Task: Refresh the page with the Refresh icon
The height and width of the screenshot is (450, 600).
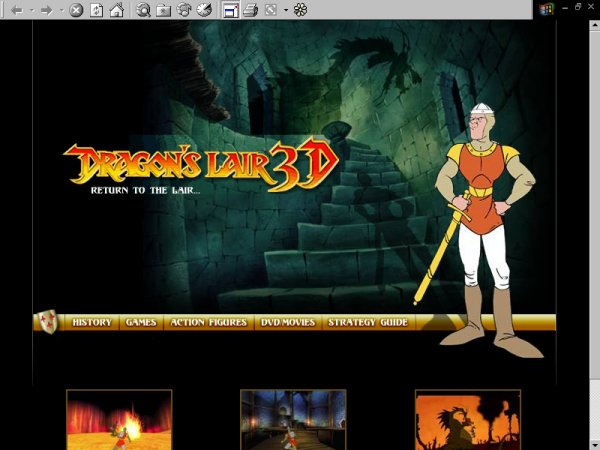Action: coord(96,10)
